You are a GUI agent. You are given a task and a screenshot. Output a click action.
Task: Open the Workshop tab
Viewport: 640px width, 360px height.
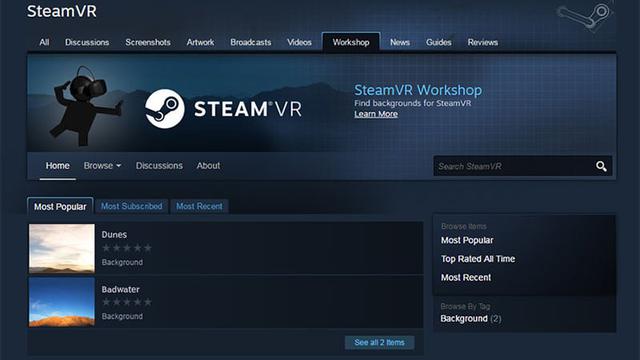[351, 42]
